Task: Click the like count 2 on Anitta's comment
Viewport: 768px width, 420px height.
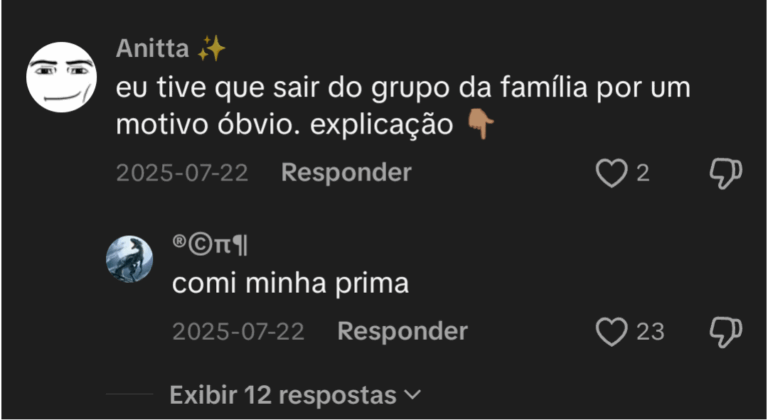Action: tap(643, 173)
